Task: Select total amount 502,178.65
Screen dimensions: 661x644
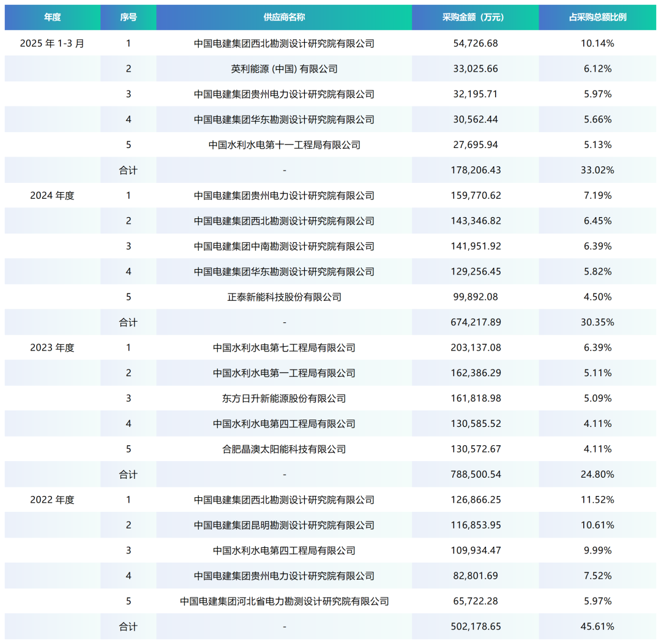Action: [476, 626]
